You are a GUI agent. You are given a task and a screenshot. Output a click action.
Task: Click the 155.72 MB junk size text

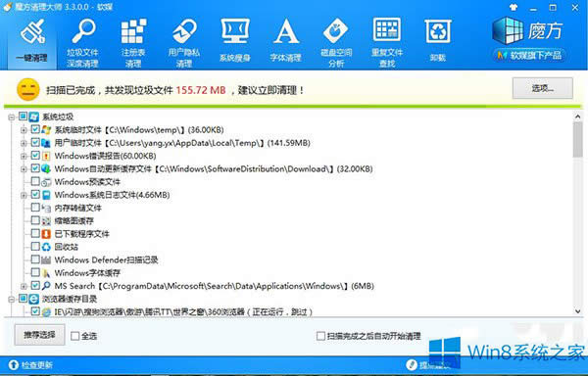coord(201,90)
